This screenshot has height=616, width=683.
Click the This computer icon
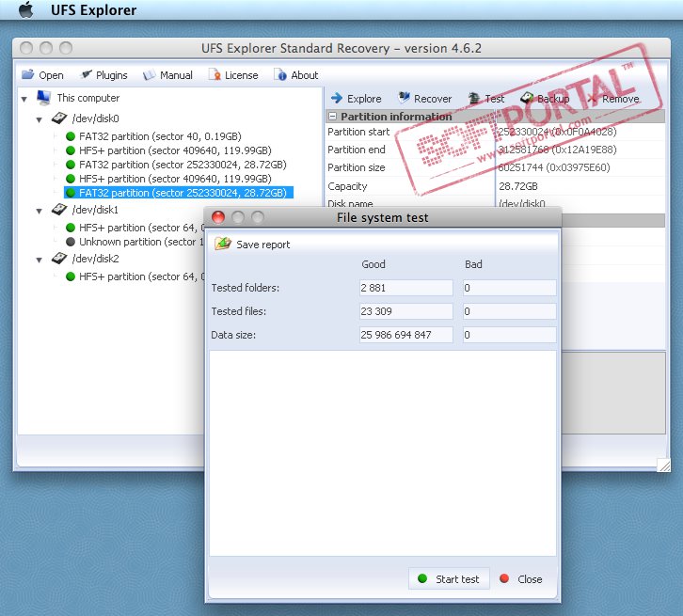[43, 98]
